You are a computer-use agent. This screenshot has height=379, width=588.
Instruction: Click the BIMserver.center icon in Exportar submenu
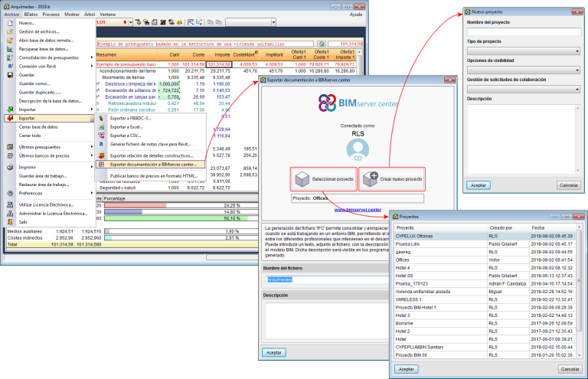101,164
